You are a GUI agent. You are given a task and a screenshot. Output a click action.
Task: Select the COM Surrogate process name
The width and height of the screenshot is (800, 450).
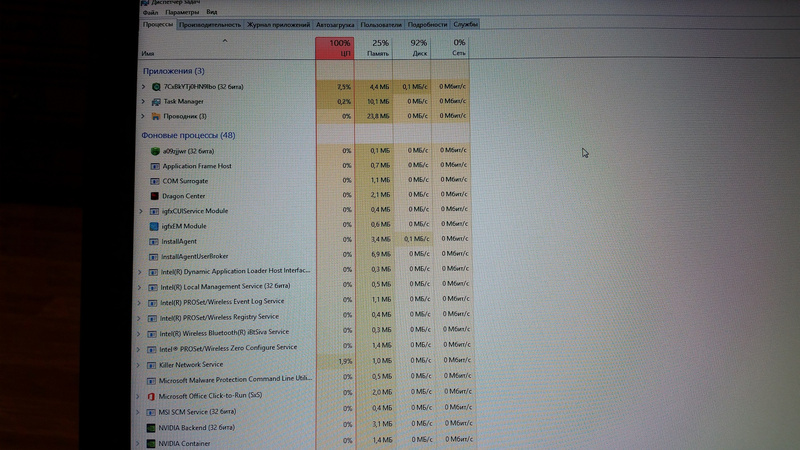tap(185, 181)
